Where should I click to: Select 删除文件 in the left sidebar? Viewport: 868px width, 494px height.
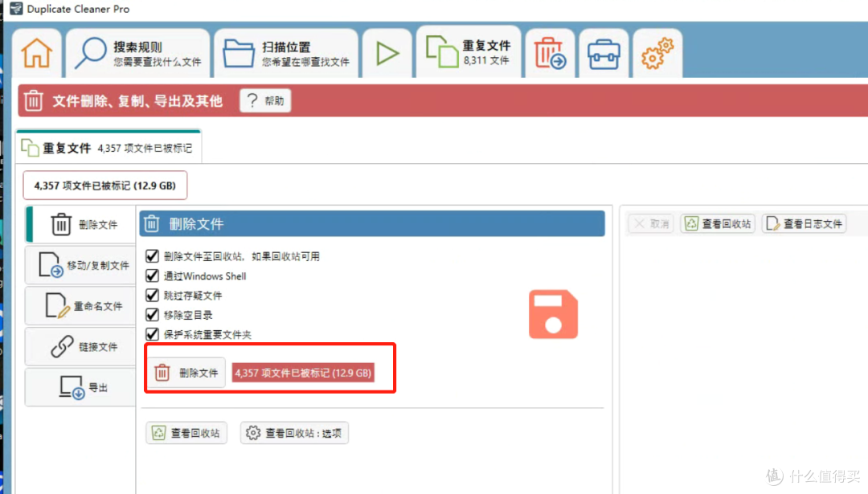[81, 224]
